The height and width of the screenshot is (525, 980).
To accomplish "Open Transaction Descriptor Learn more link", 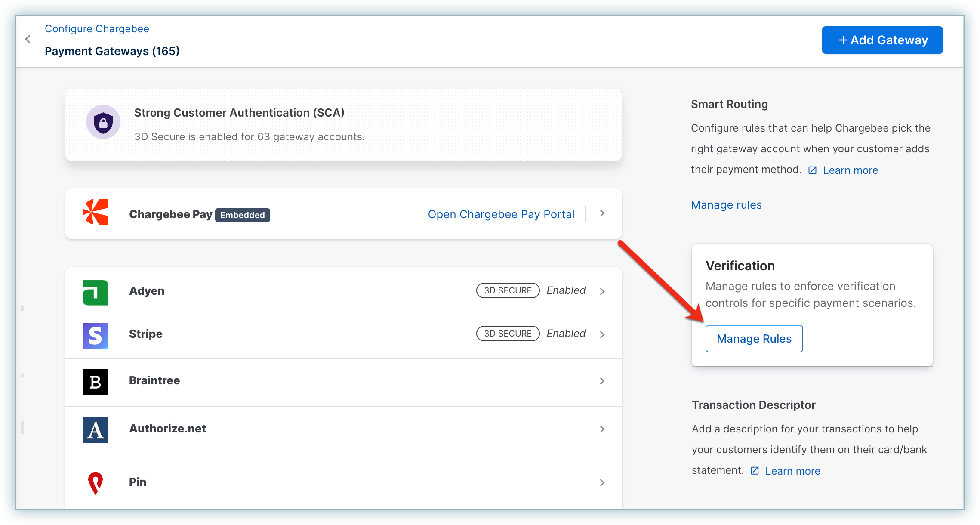I will [792, 471].
